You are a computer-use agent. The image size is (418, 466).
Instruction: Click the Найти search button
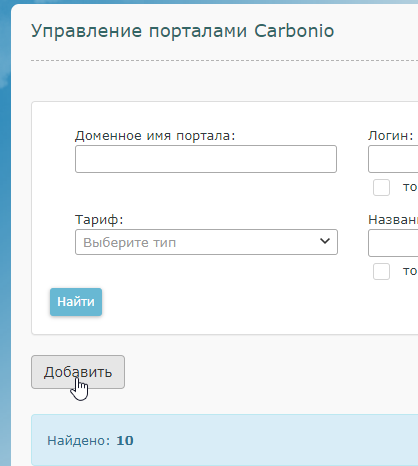pos(76,302)
